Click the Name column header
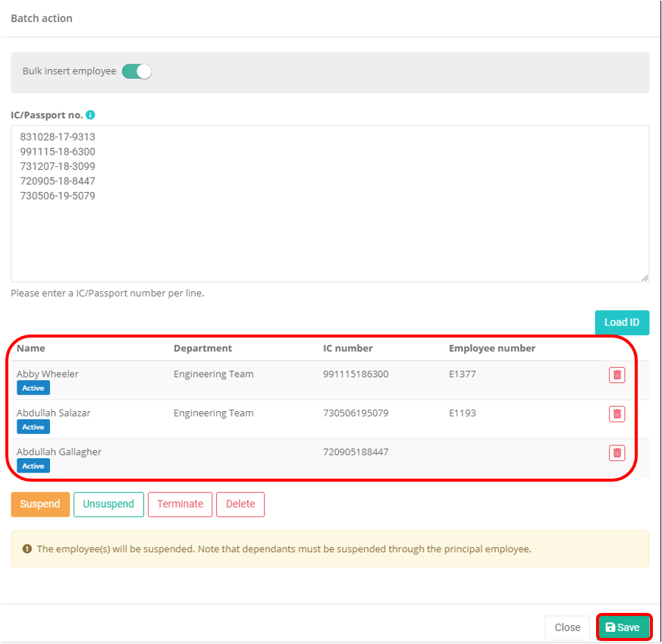The image size is (662, 644). (x=31, y=348)
